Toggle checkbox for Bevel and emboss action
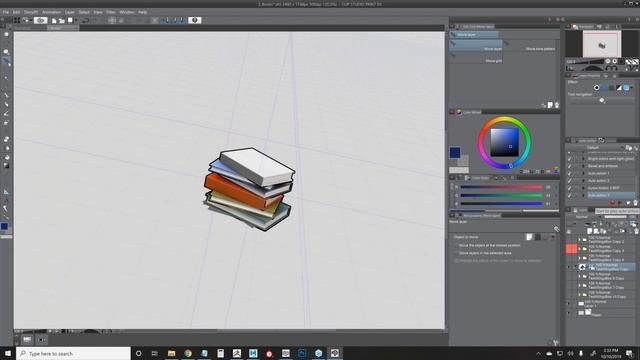 pos(569,166)
